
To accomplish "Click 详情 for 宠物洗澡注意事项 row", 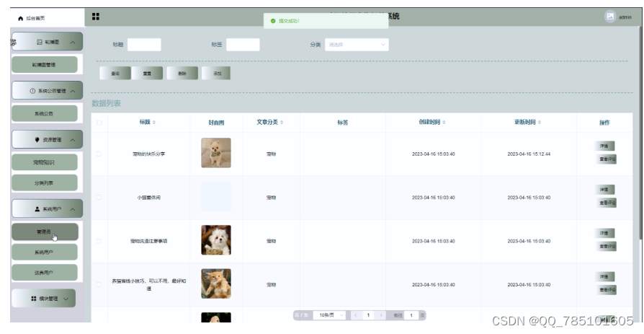I will click(x=604, y=233).
